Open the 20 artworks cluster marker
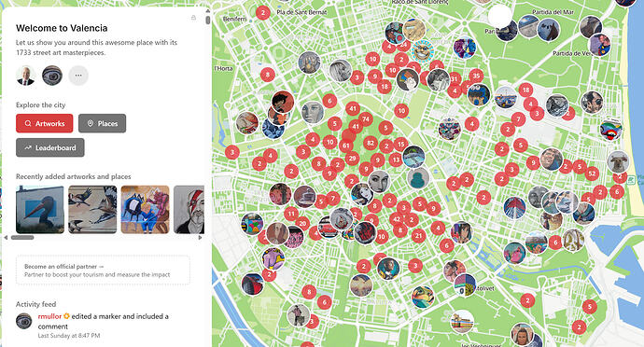 coord(302,224)
